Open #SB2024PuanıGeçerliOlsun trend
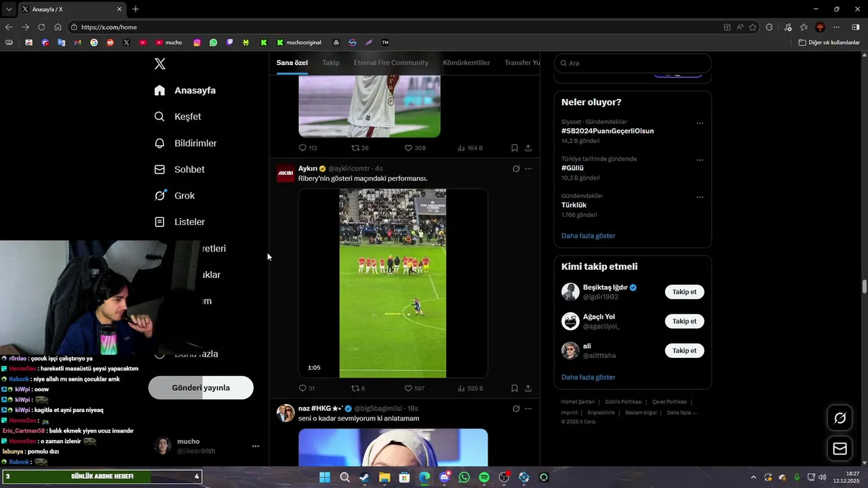Image resolution: width=868 pixels, height=488 pixels. (608, 131)
